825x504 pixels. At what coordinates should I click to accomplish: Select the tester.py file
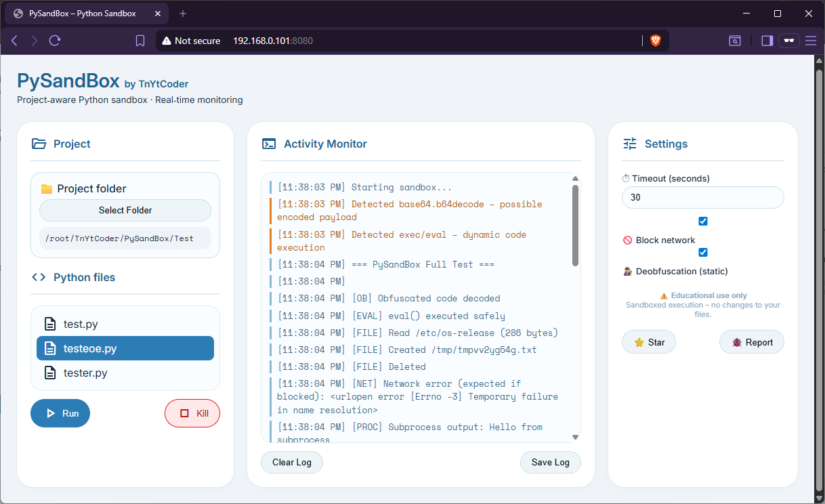click(x=125, y=373)
